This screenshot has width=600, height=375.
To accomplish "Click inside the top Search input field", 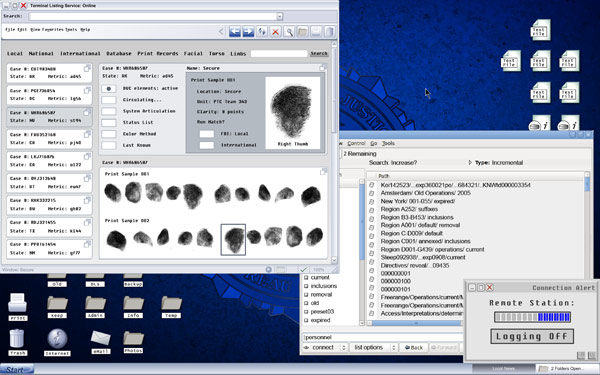I will (153, 16).
